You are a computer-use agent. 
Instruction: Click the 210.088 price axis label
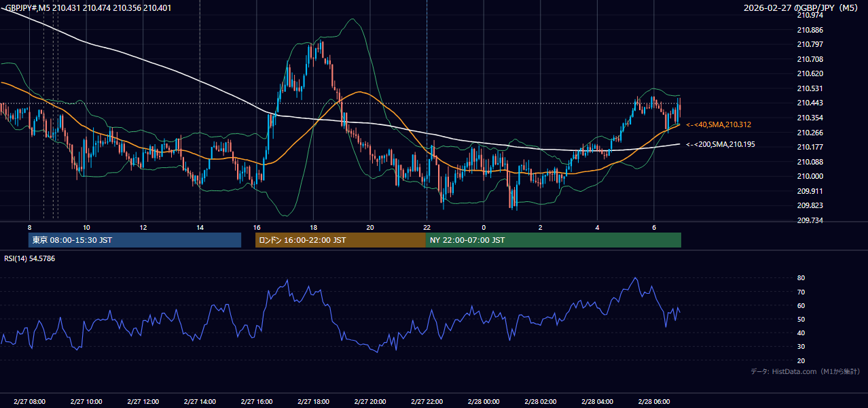coord(810,162)
